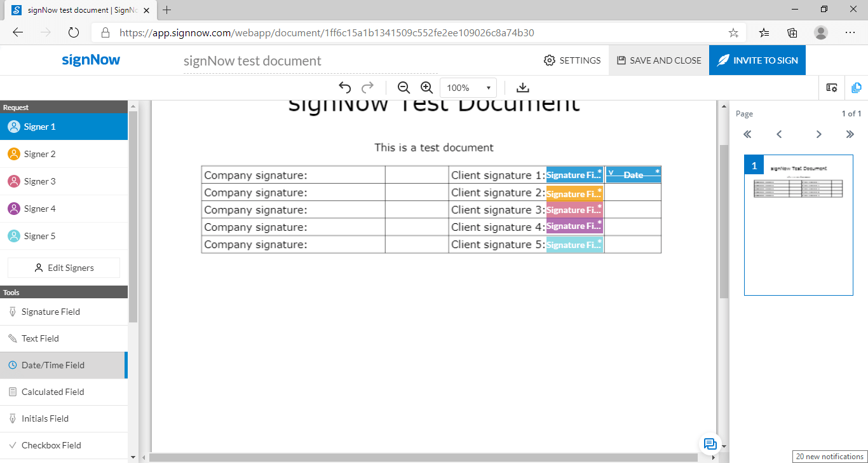Go back in the browser
The width and height of the screenshot is (868, 463).
pyautogui.click(x=18, y=32)
